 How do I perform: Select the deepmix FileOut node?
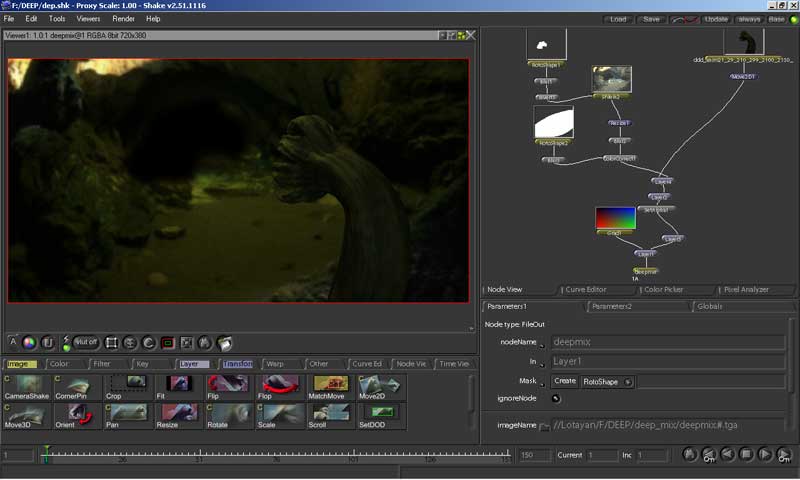645,272
